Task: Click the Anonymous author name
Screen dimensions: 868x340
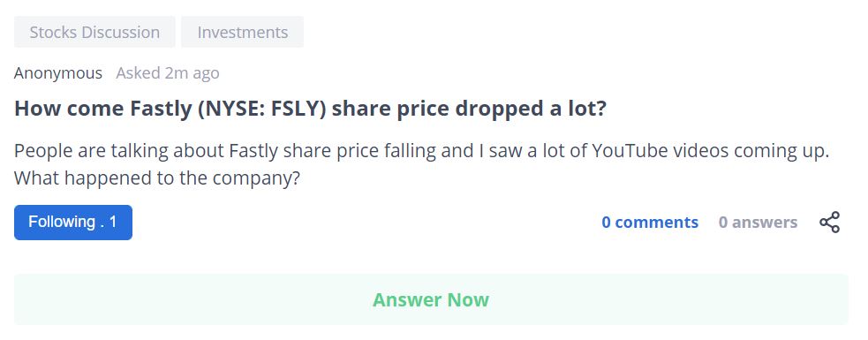Action: point(58,73)
